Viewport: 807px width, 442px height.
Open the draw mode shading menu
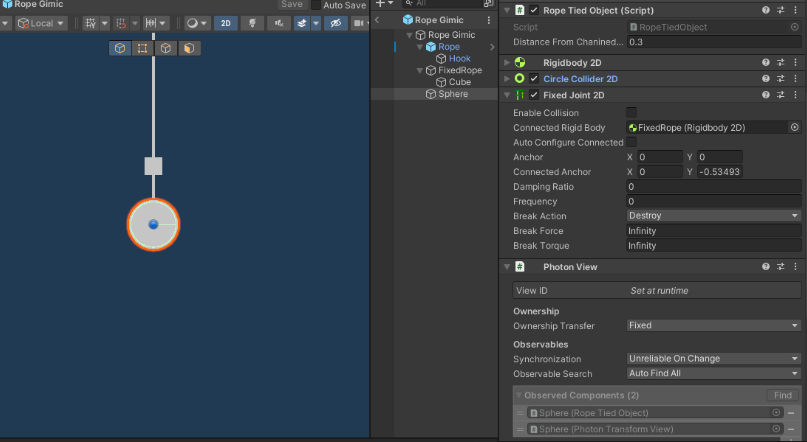coord(197,23)
